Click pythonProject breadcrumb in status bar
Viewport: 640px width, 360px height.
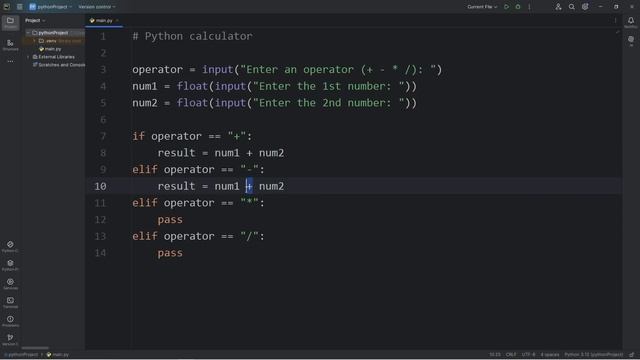(x=21, y=355)
